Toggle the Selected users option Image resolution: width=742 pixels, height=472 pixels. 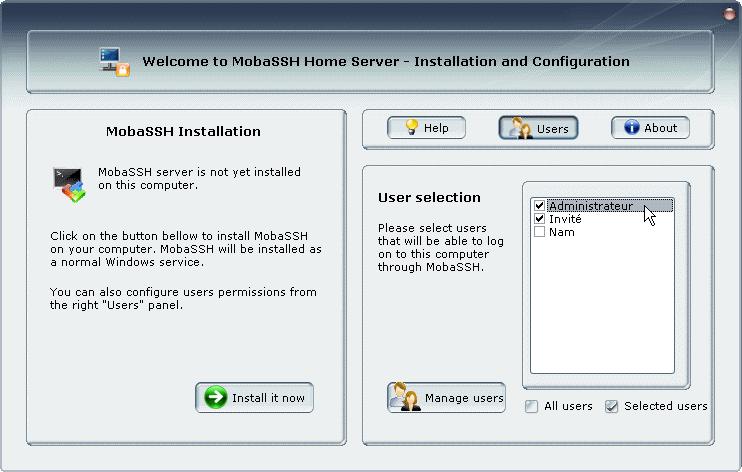coord(611,406)
